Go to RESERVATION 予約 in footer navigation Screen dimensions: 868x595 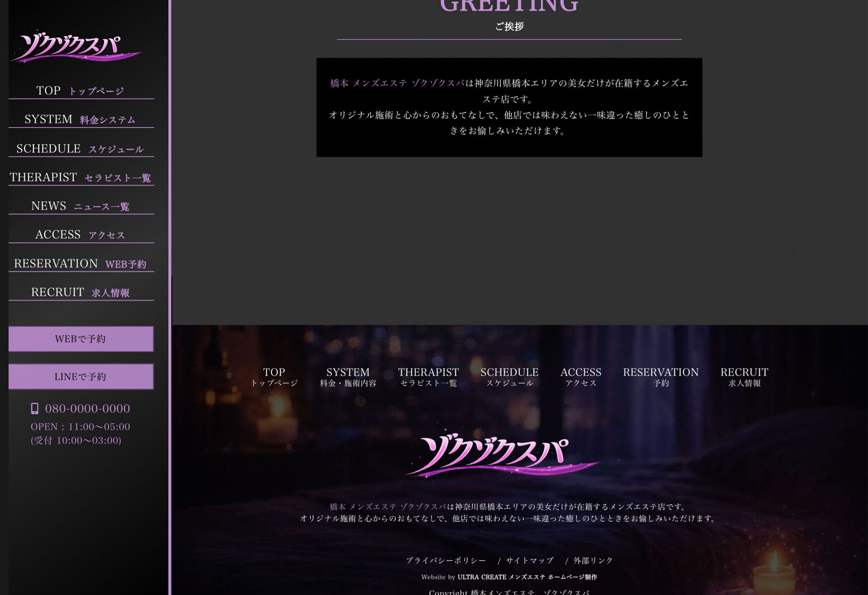[661, 377]
